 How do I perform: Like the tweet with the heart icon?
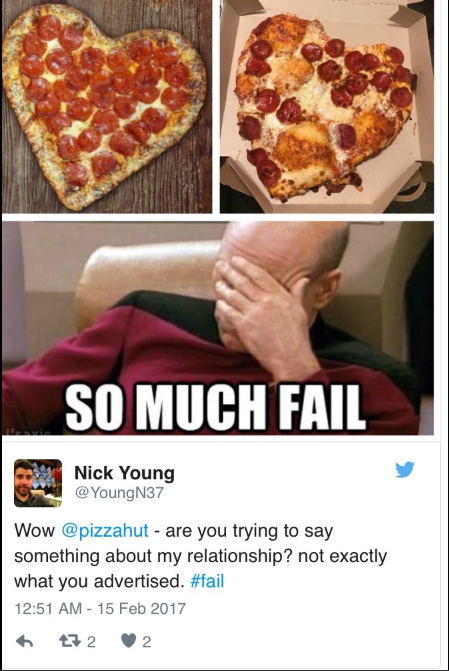point(128,641)
